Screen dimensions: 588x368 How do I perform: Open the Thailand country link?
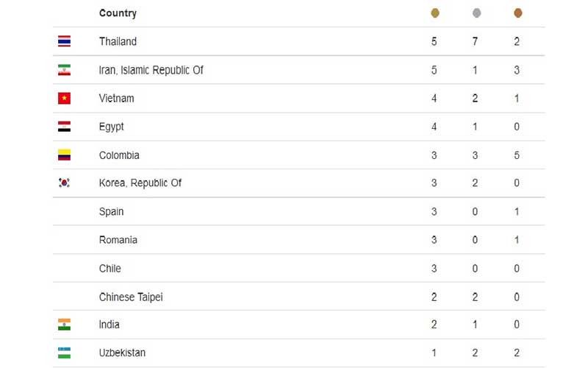click(118, 41)
